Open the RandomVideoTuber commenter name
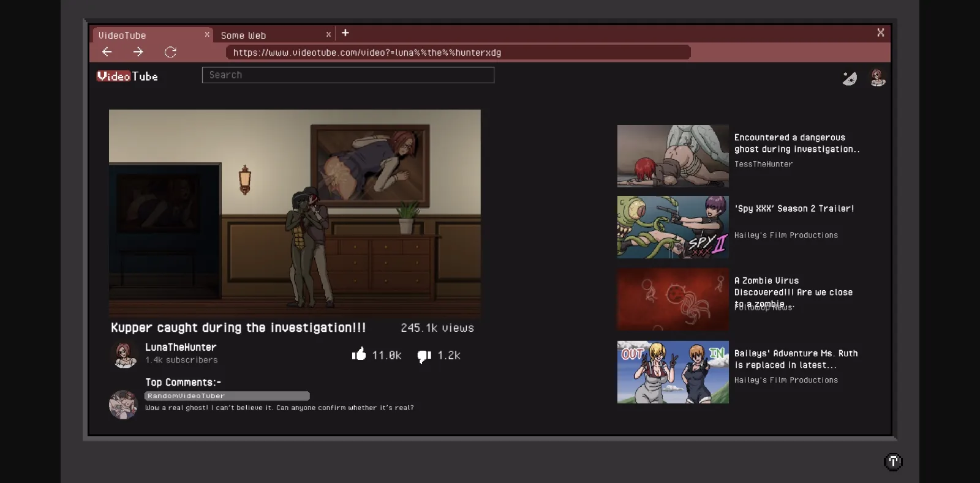Image resolution: width=980 pixels, height=483 pixels. tap(186, 395)
